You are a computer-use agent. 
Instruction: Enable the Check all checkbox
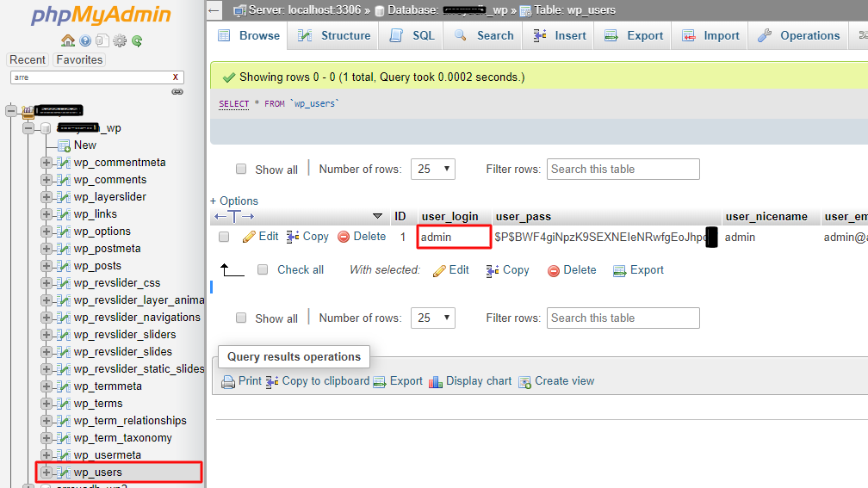(263, 270)
